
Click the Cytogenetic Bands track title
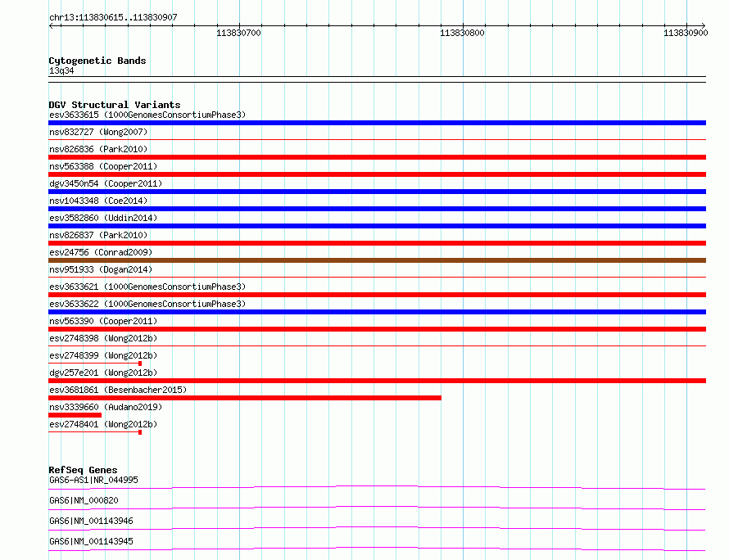pos(97,61)
